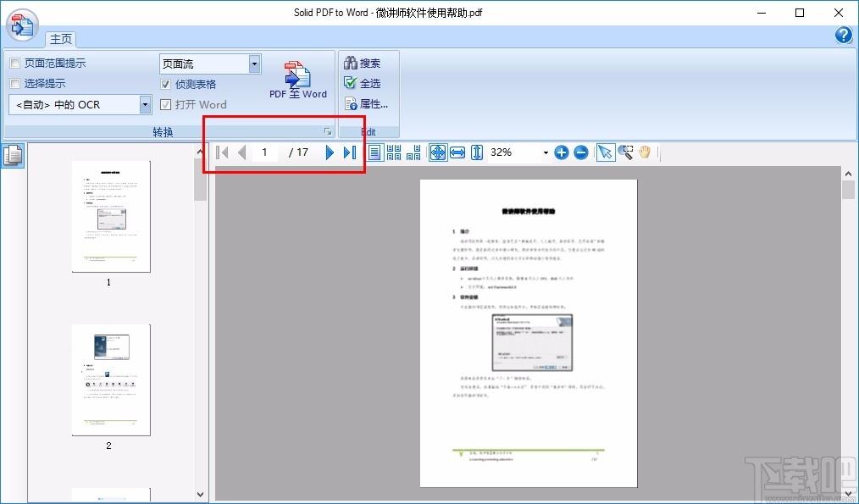
Task: Click the PDF to Word convert icon
Action: point(298,80)
